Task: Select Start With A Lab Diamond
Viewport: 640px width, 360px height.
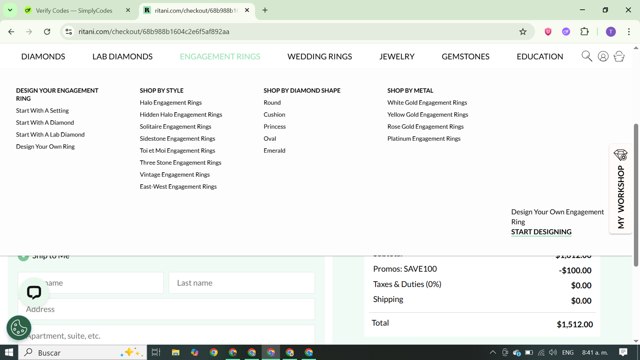Action: [x=50, y=134]
